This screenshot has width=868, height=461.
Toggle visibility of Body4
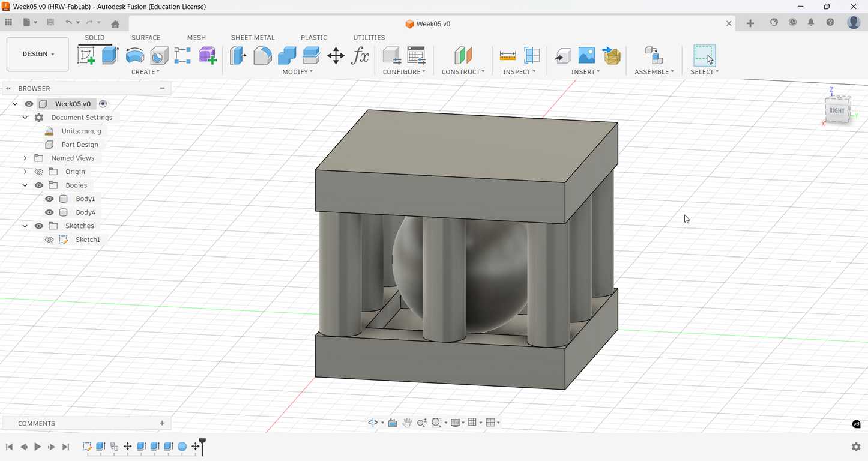tap(49, 212)
